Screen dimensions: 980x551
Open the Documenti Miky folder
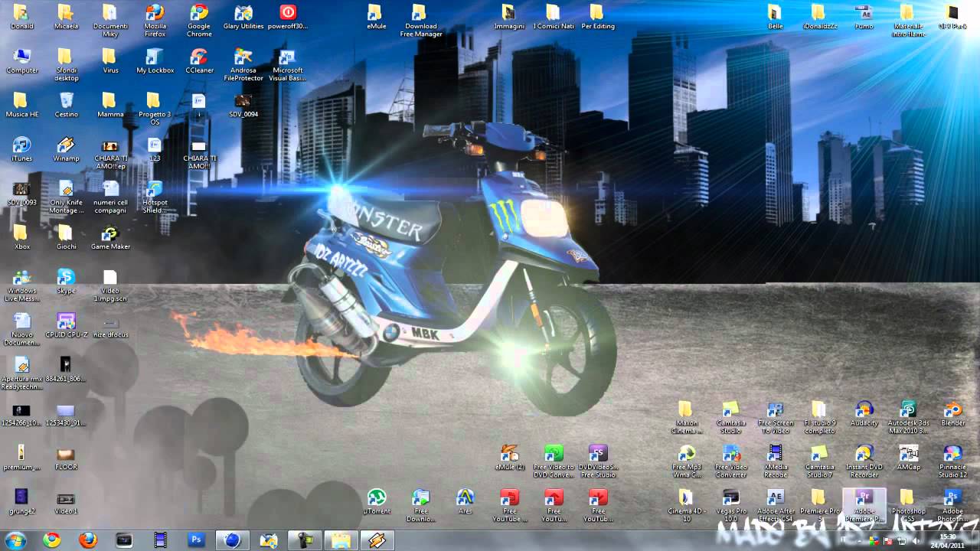tap(110, 20)
